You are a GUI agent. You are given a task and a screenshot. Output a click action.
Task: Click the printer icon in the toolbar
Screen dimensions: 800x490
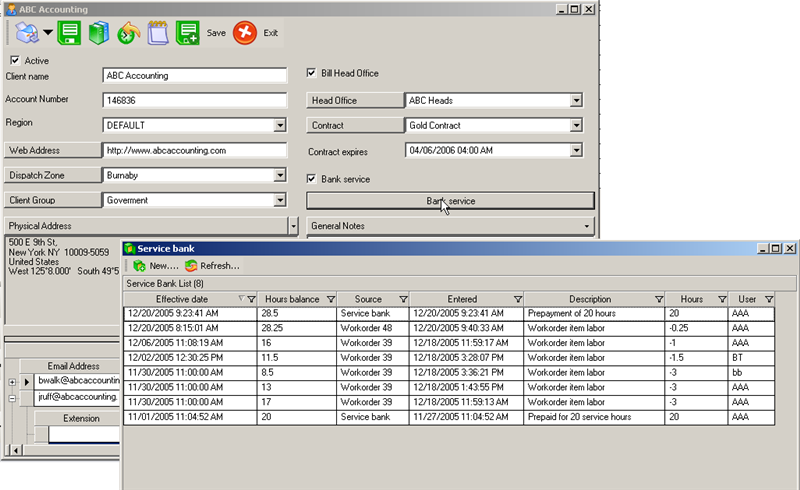coord(27,33)
